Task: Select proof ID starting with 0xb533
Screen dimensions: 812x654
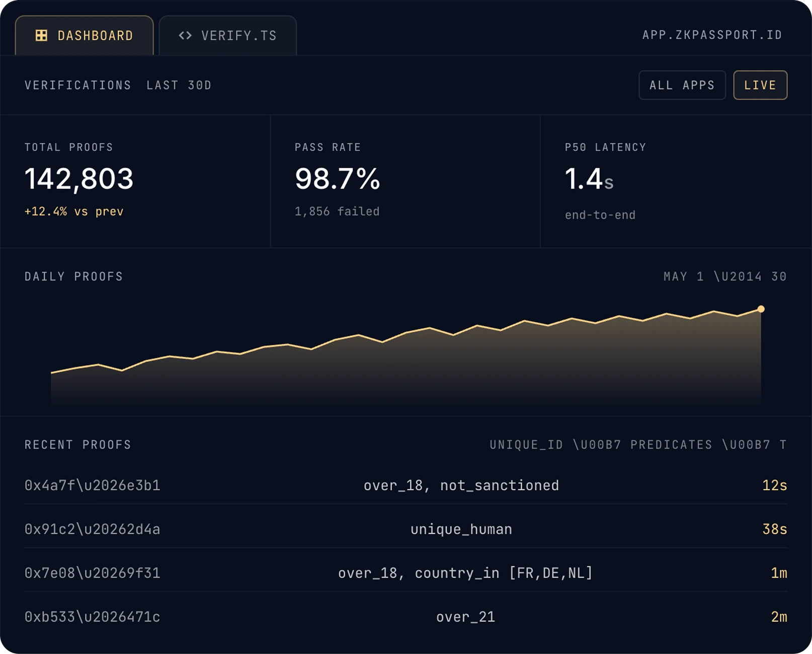Action: [93, 617]
